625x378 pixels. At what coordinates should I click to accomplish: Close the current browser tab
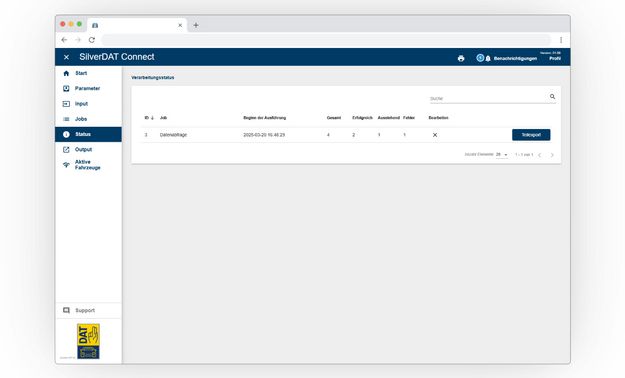click(180, 25)
